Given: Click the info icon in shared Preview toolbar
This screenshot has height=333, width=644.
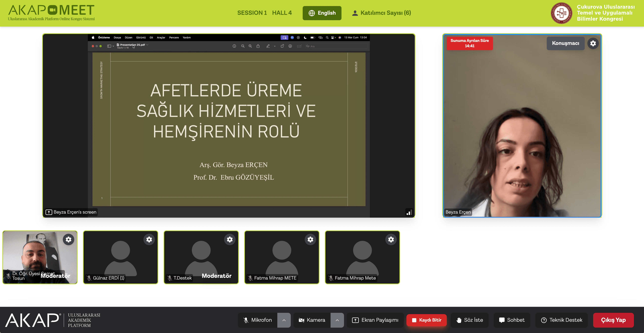Looking at the screenshot, I should pos(234,46).
